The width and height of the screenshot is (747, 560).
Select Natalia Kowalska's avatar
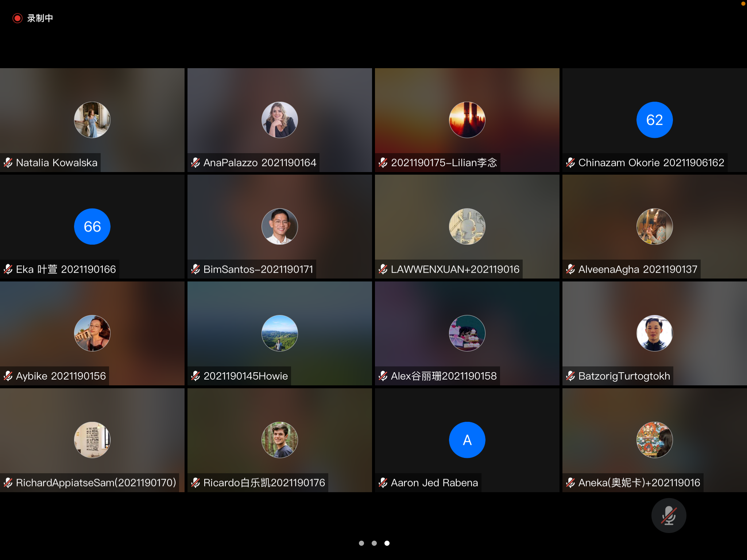click(x=92, y=120)
